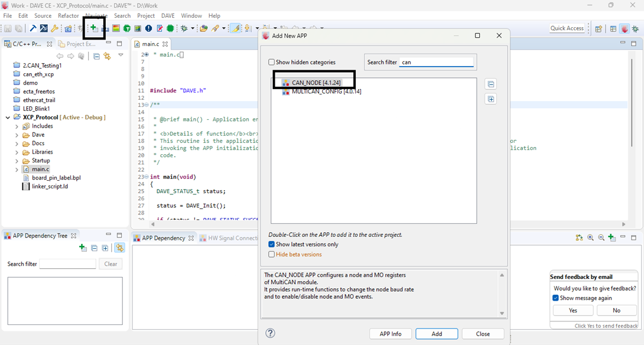Click the red-green gradient toolbar icon

coord(116,28)
